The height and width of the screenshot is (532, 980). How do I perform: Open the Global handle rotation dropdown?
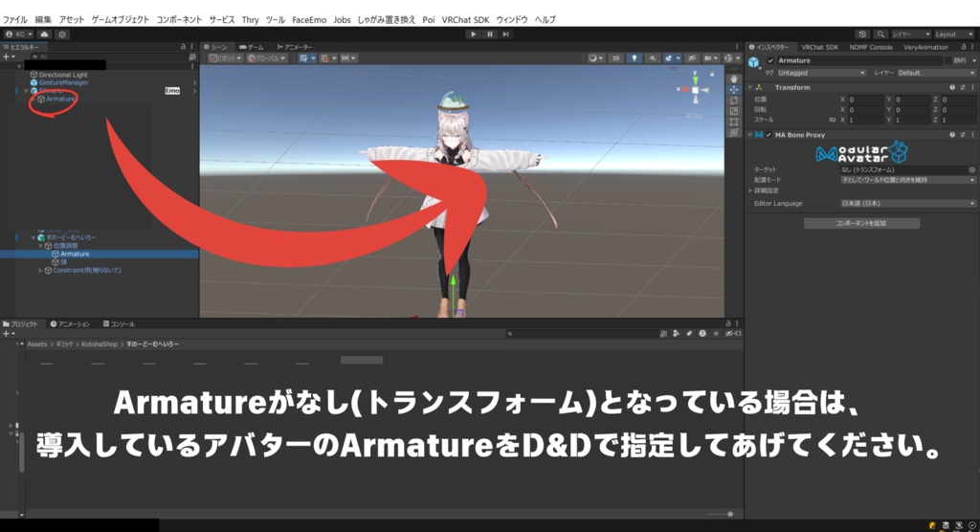[x=267, y=58]
